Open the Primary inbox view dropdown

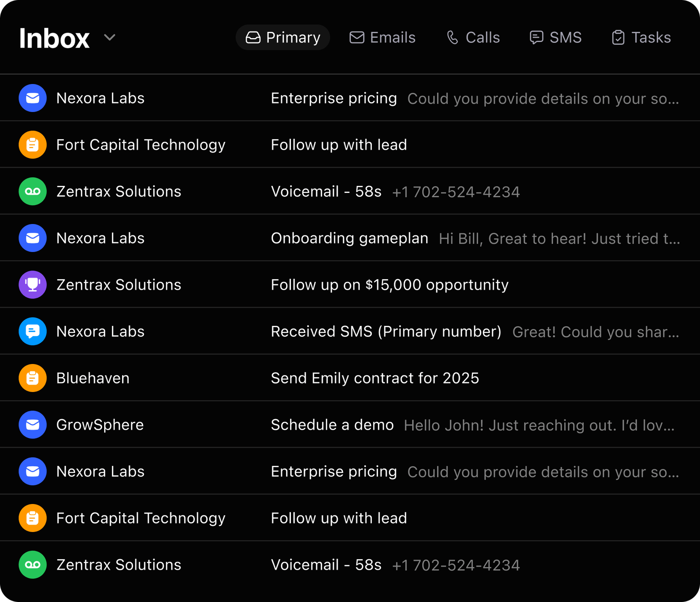[283, 38]
